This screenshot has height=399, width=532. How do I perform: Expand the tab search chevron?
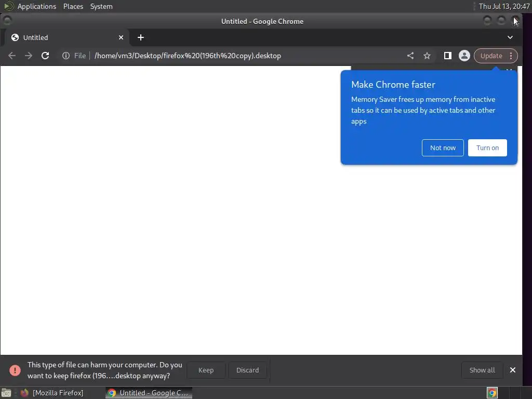click(x=510, y=37)
